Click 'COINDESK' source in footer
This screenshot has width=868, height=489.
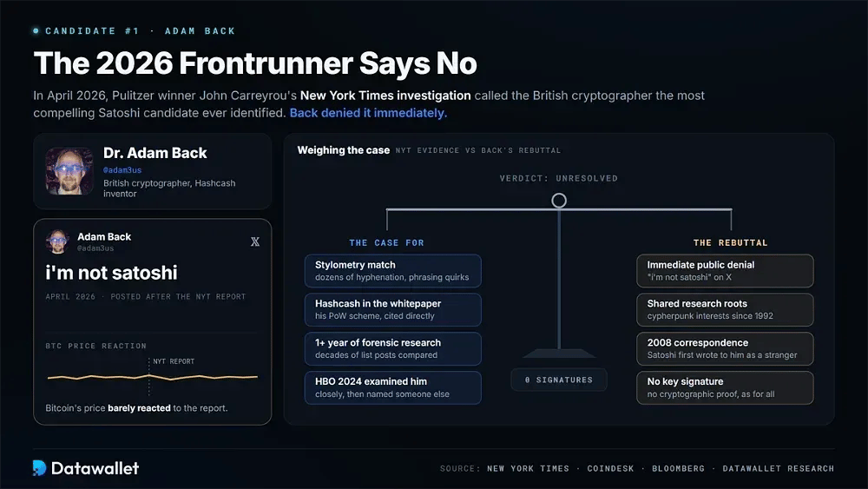tap(610, 468)
